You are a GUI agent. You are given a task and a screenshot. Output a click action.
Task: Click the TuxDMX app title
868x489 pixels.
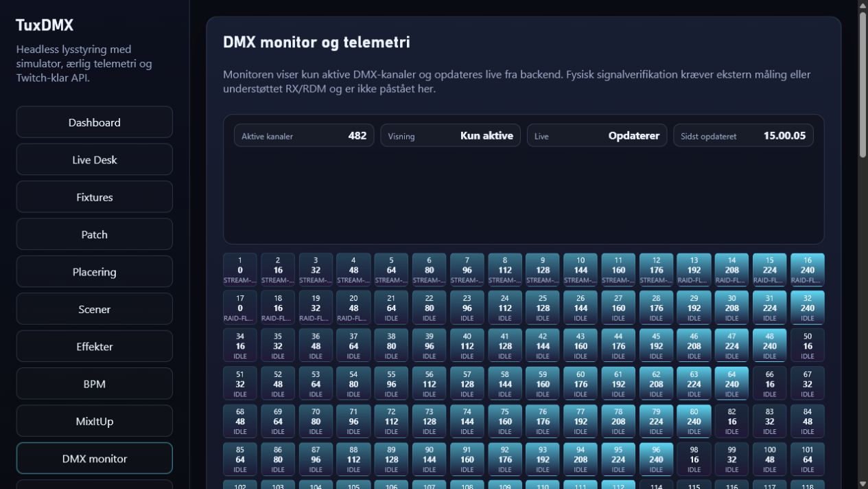click(x=45, y=25)
